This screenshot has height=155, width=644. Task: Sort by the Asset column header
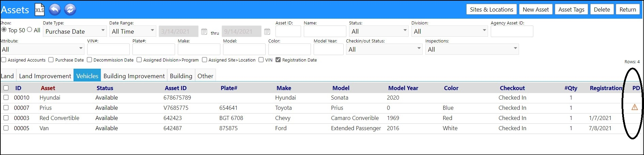(x=48, y=88)
